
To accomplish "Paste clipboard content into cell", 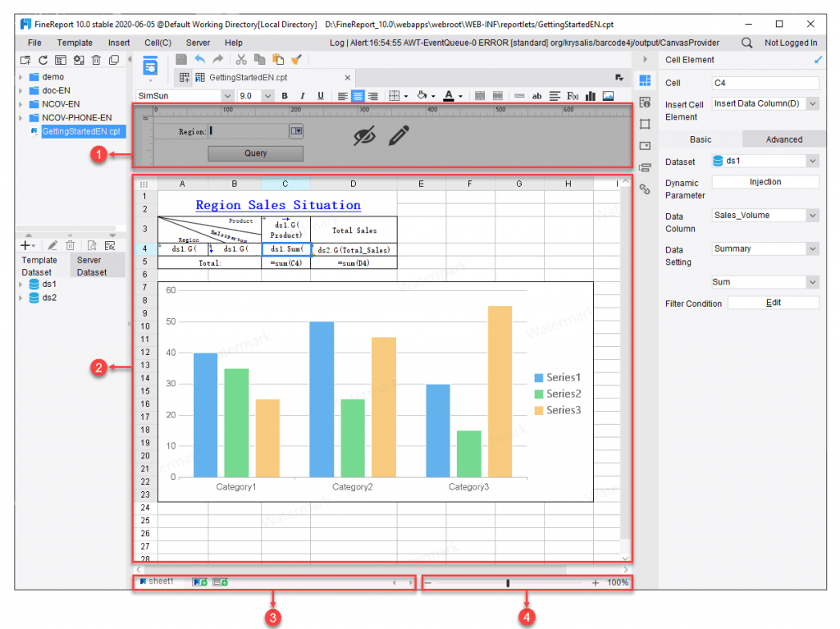I will [278, 60].
